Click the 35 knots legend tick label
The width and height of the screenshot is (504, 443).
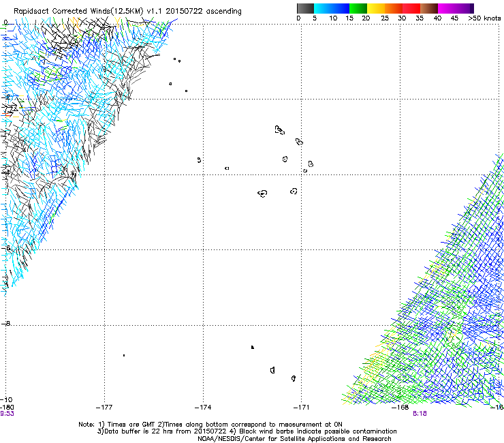coord(420,18)
